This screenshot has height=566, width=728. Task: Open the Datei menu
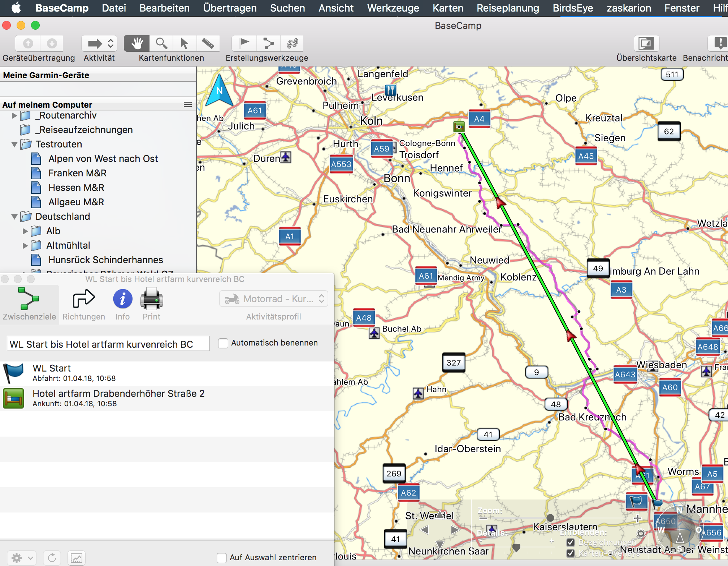114,8
